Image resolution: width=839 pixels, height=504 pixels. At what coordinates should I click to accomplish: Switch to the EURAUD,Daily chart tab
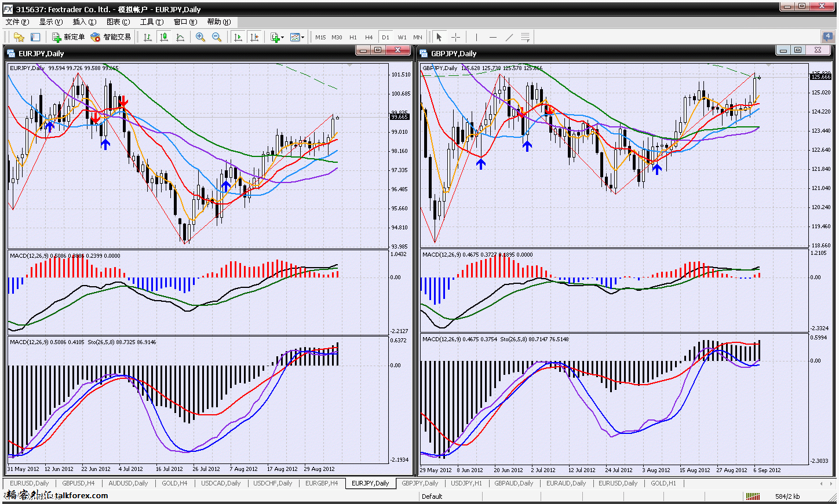(x=566, y=483)
